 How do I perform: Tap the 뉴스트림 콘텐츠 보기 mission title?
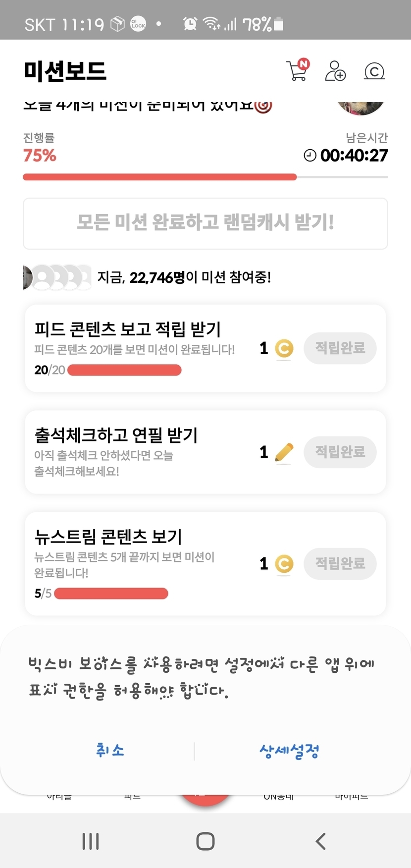(x=108, y=537)
